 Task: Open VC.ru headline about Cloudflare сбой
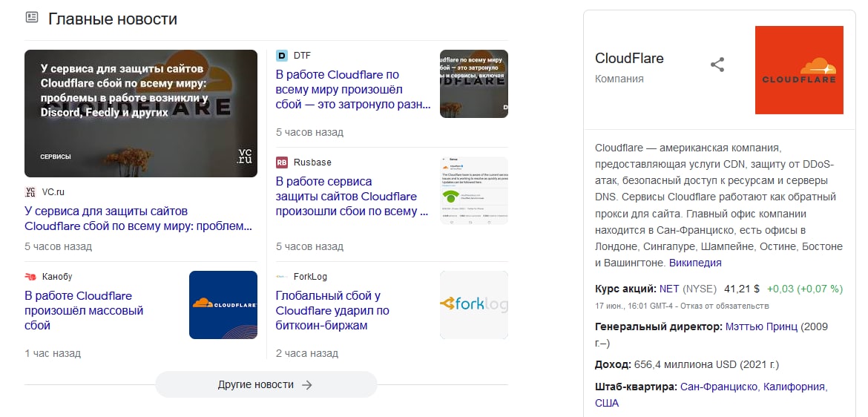tap(138, 219)
